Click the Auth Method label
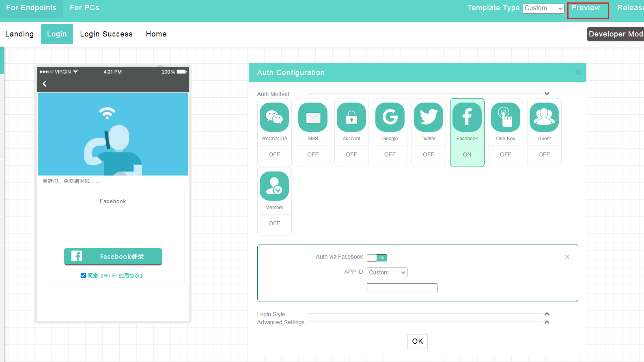 click(273, 94)
